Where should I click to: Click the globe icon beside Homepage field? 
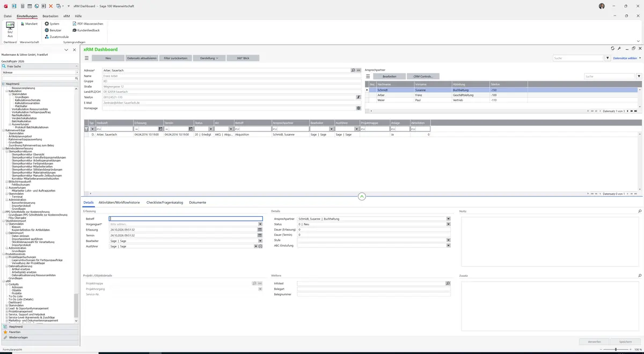[x=358, y=108]
